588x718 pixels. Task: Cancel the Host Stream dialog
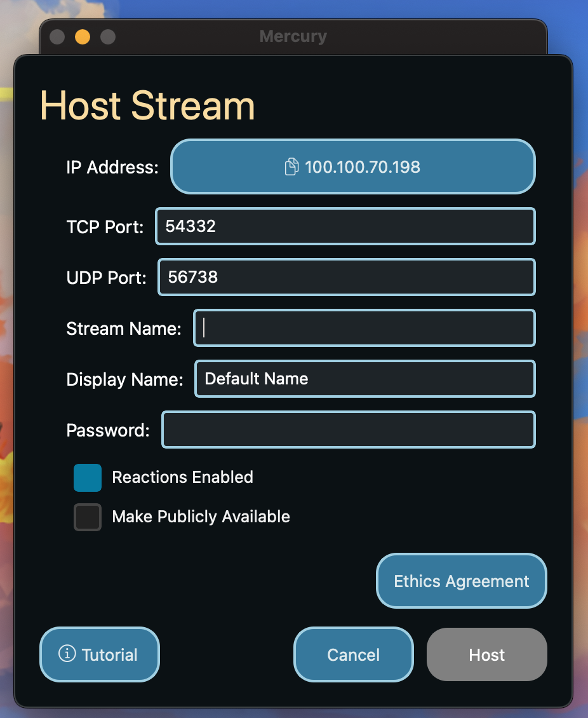pos(353,654)
